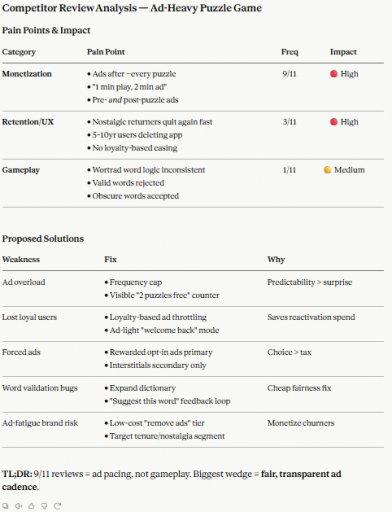Click the Ad overload weakness cell
Image resolution: width=392 pixels, height=512 pixels.
(x=24, y=282)
